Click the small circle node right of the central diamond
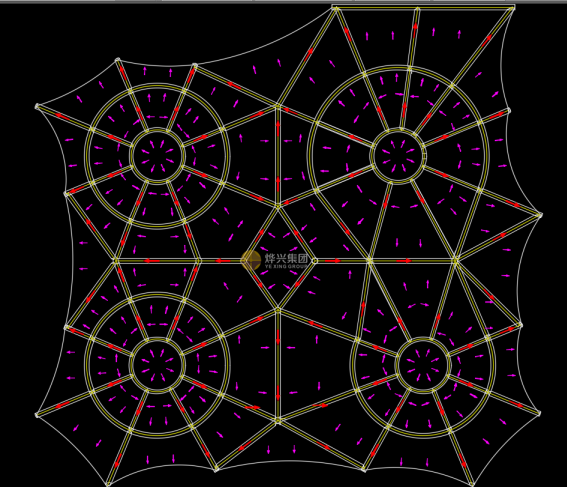Screen dimensions: 567x487 [x=314, y=261]
